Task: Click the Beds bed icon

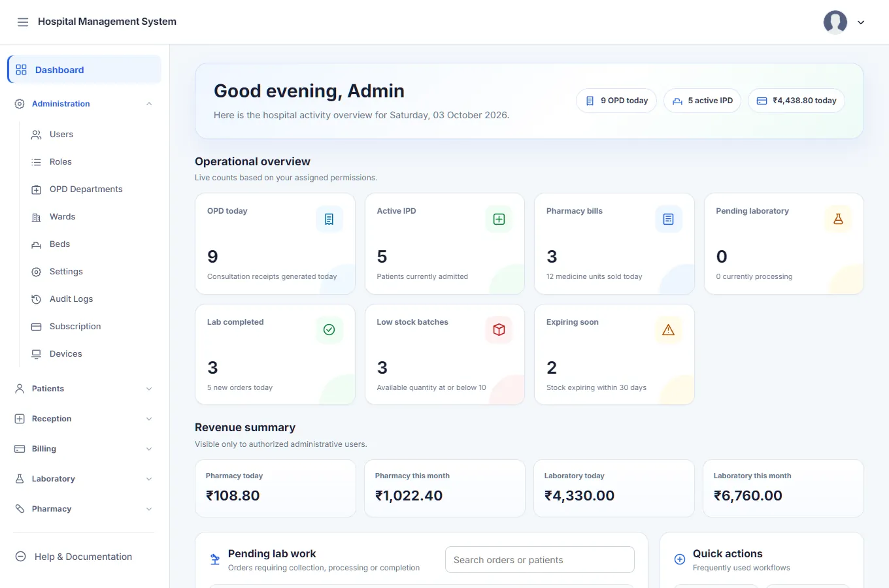Action: (37, 245)
